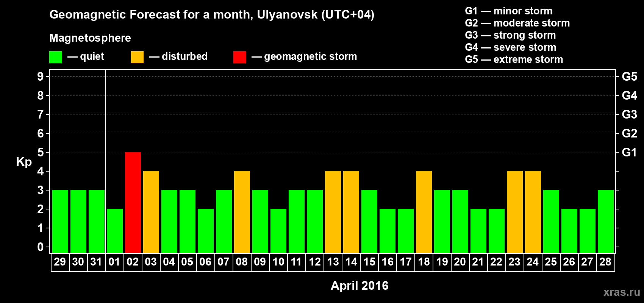Click the '— disturbed' legend label

(178, 56)
